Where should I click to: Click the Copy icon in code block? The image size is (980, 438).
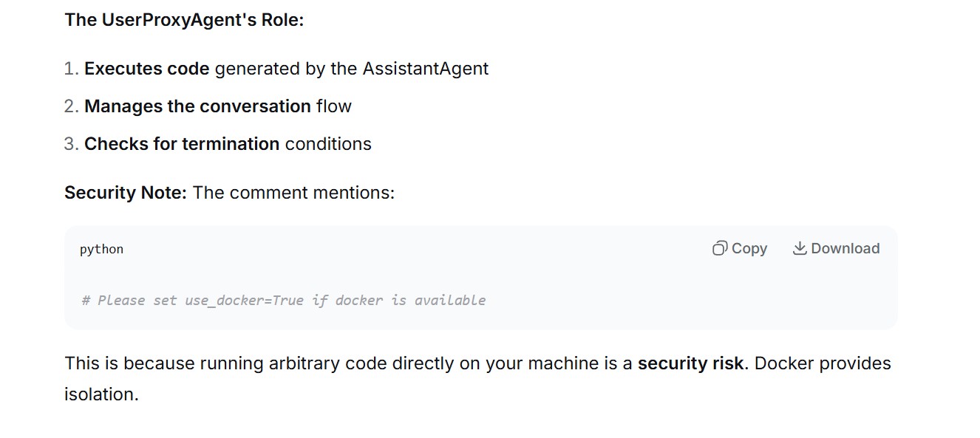pyautogui.click(x=719, y=249)
